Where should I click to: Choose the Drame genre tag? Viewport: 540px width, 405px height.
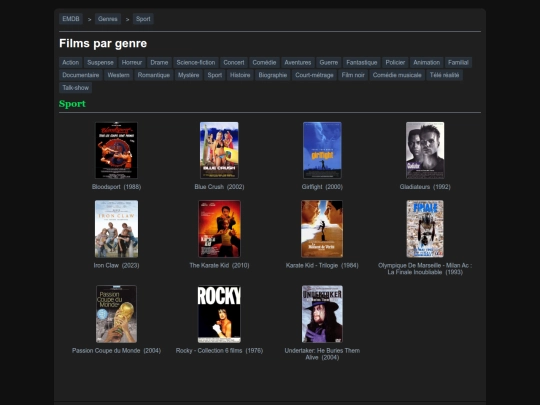click(x=159, y=63)
